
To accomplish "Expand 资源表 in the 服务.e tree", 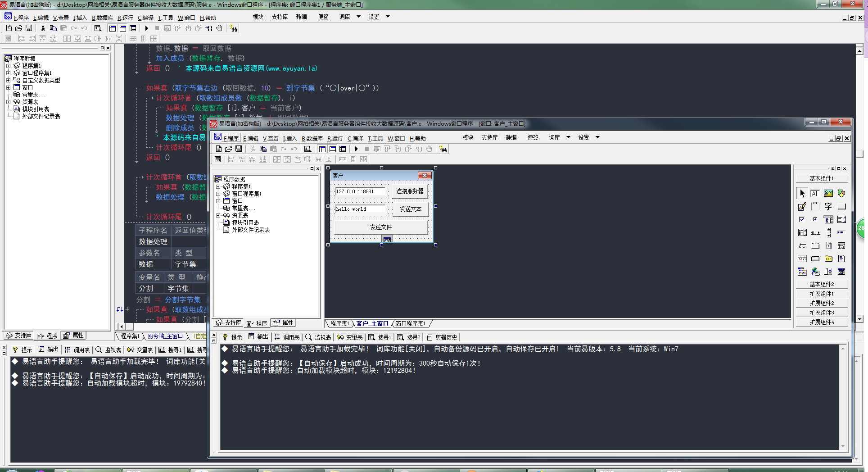I will tap(9, 102).
